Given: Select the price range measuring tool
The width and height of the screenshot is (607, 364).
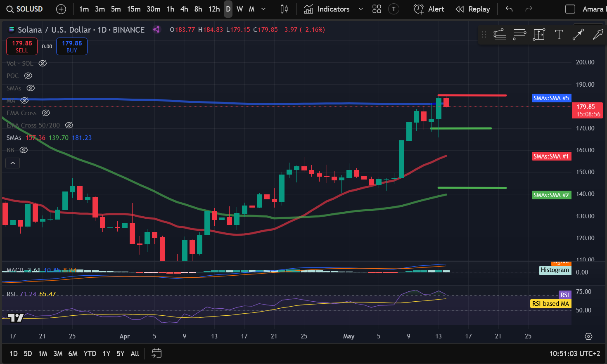Looking at the screenshot, I should (x=539, y=35).
